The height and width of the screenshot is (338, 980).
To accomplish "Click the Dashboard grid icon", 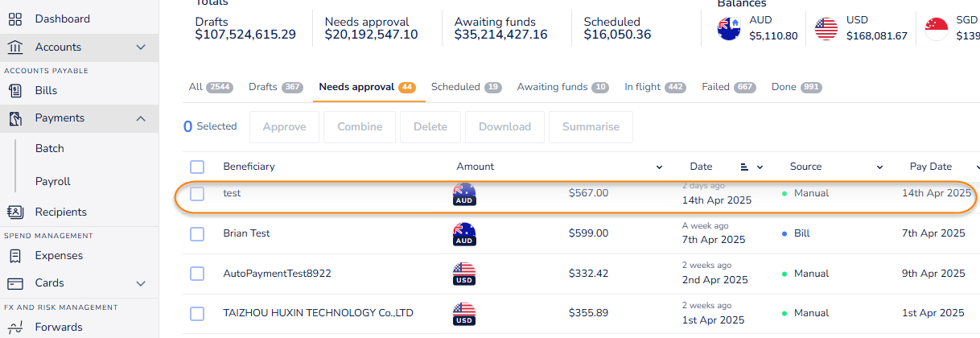I will click(15, 19).
